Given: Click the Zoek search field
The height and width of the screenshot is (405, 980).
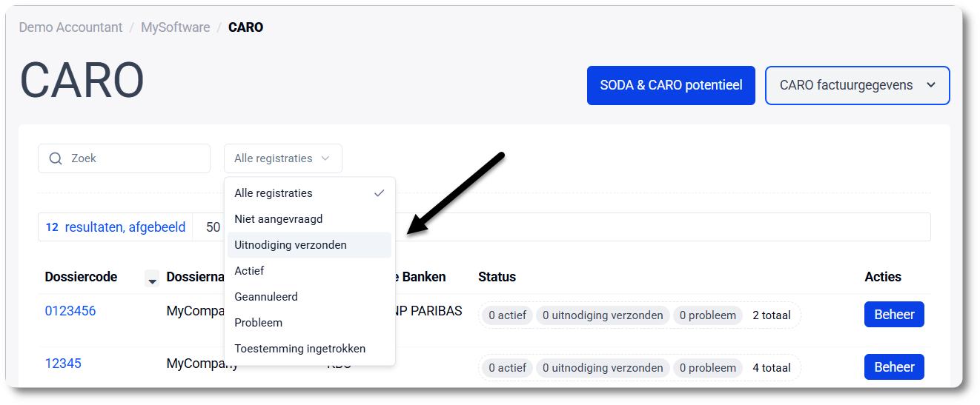Looking at the screenshot, I should (x=133, y=158).
